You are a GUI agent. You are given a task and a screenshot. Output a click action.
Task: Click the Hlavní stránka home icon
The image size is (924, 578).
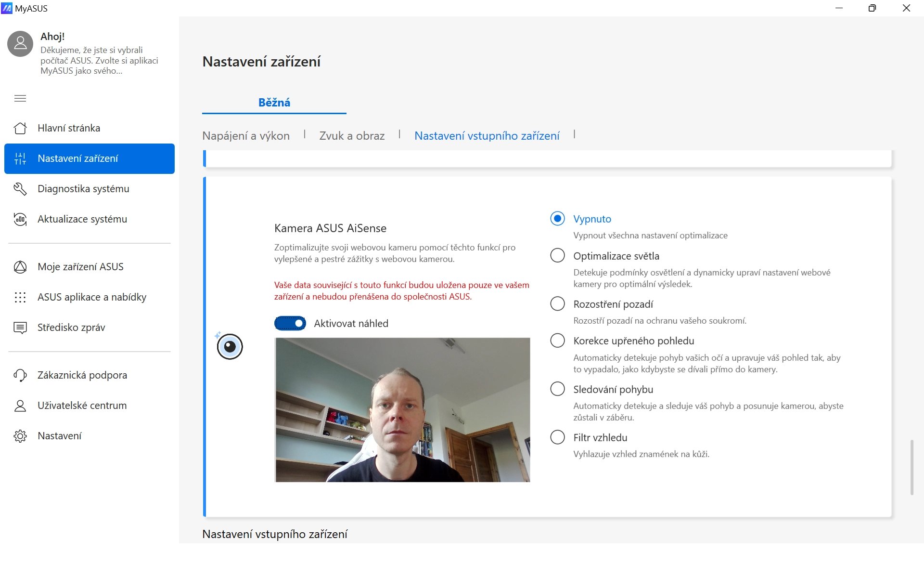pos(20,128)
